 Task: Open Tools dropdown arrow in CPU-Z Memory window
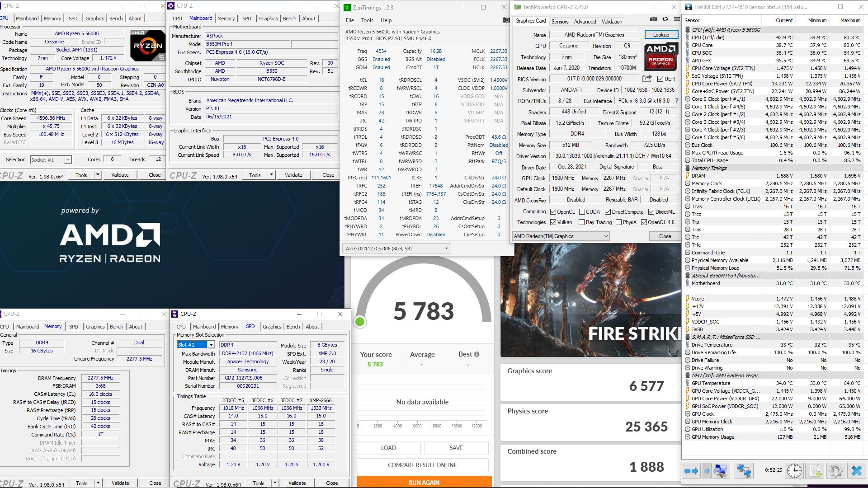[98, 483]
